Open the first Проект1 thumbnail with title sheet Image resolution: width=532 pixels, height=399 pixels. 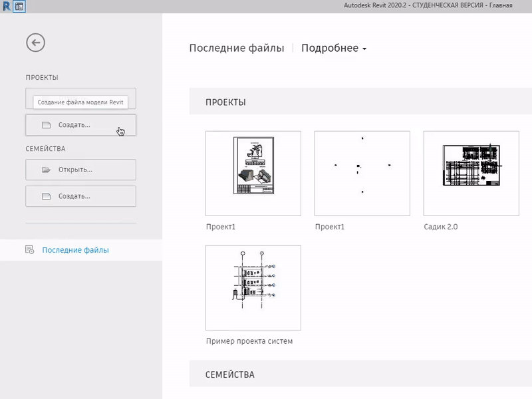[253, 173]
